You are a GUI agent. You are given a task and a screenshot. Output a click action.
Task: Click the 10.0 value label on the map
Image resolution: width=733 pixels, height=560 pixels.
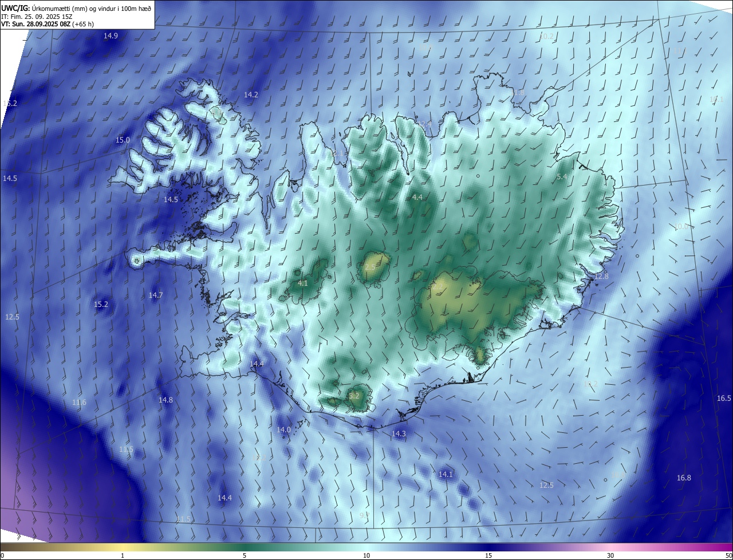tap(680, 227)
